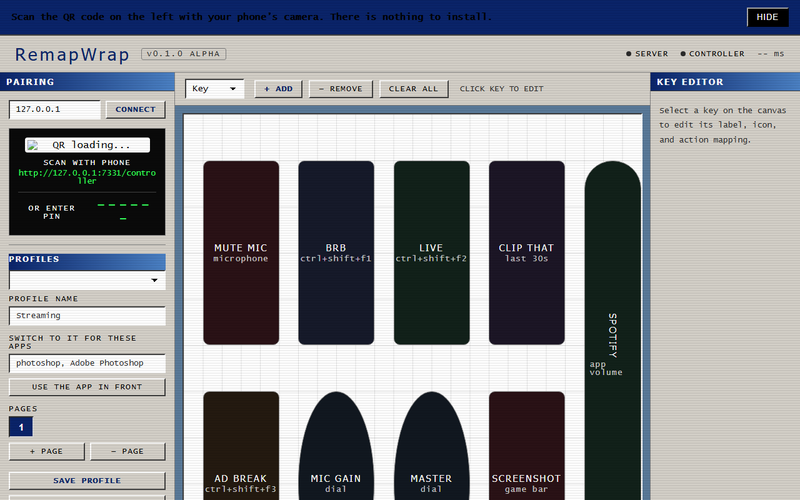Viewport: 800px width, 500px height.
Task: Select the AD BREAK key
Action: pos(241,446)
